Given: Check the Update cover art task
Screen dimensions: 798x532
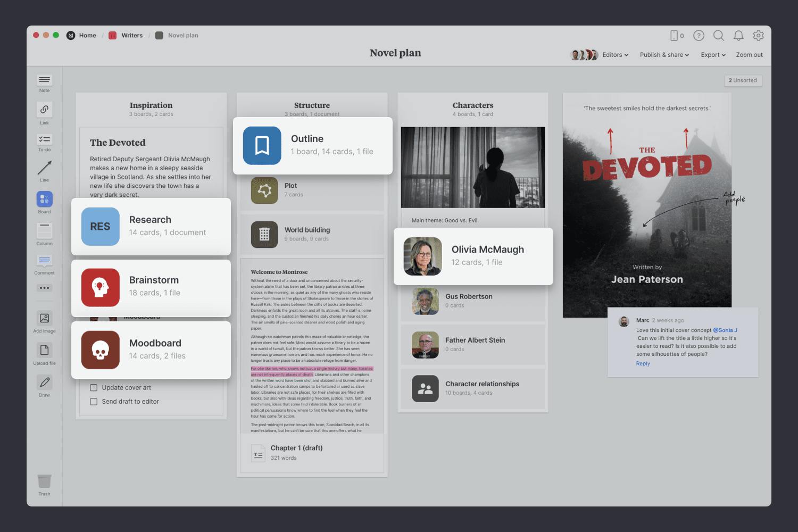Looking at the screenshot, I should pyautogui.click(x=94, y=387).
